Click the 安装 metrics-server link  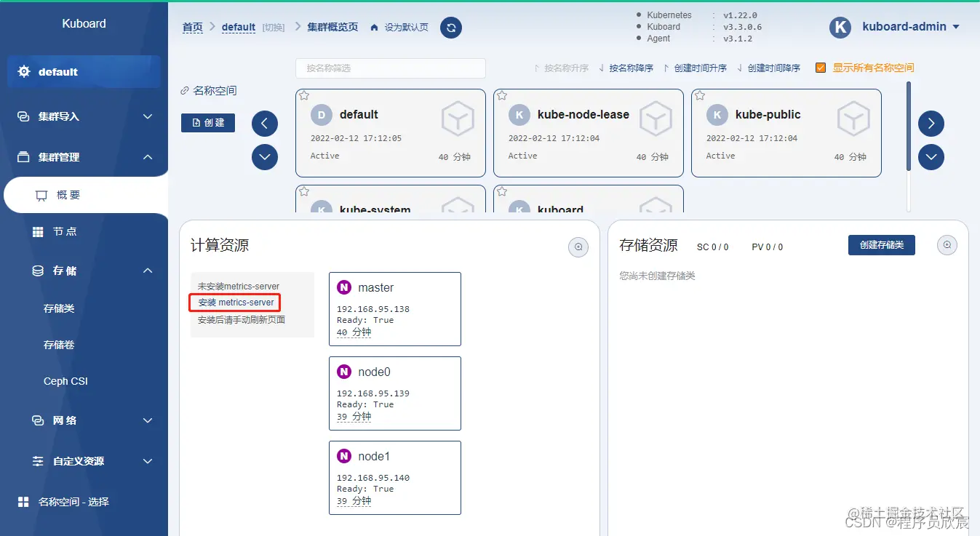click(234, 301)
